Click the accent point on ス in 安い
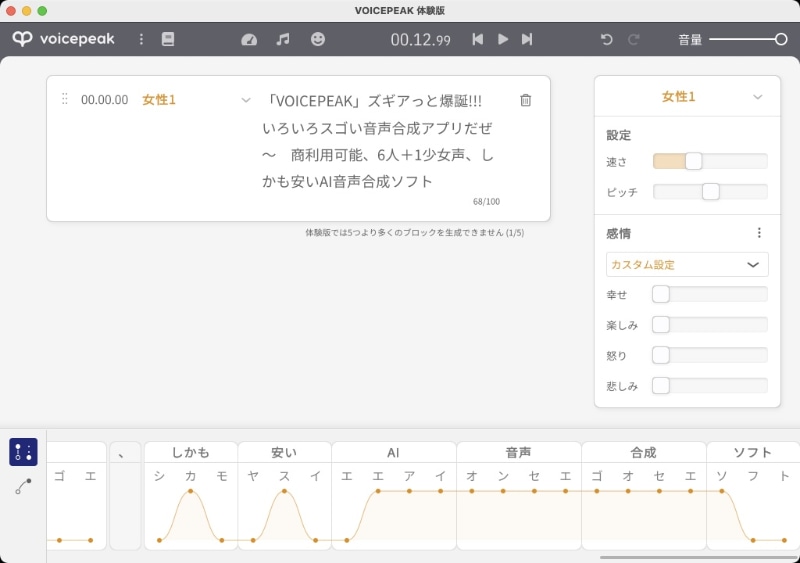The height and width of the screenshot is (563, 800). pyautogui.click(x=284, y=491)
